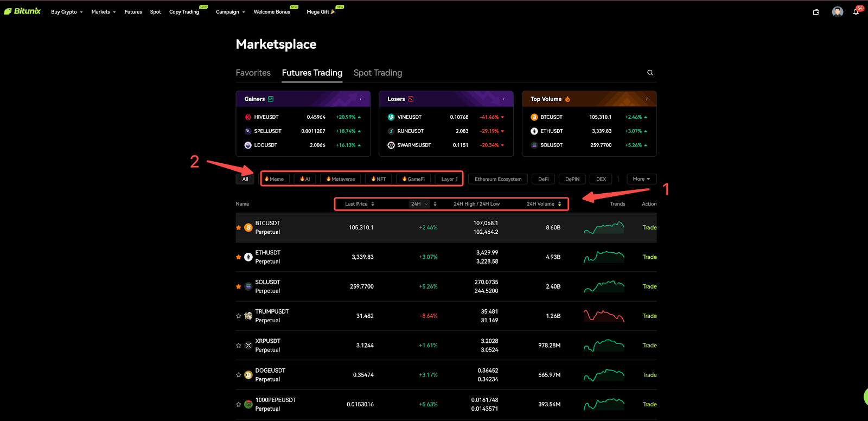Expand the Losers card chevron
Viewport: 868px width, 421px height.
pos(503,99)
